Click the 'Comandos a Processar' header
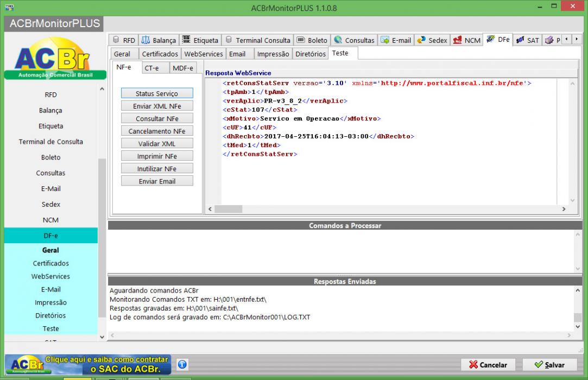The height and width of the screenshot is (380, 588). tap(345, 225)
